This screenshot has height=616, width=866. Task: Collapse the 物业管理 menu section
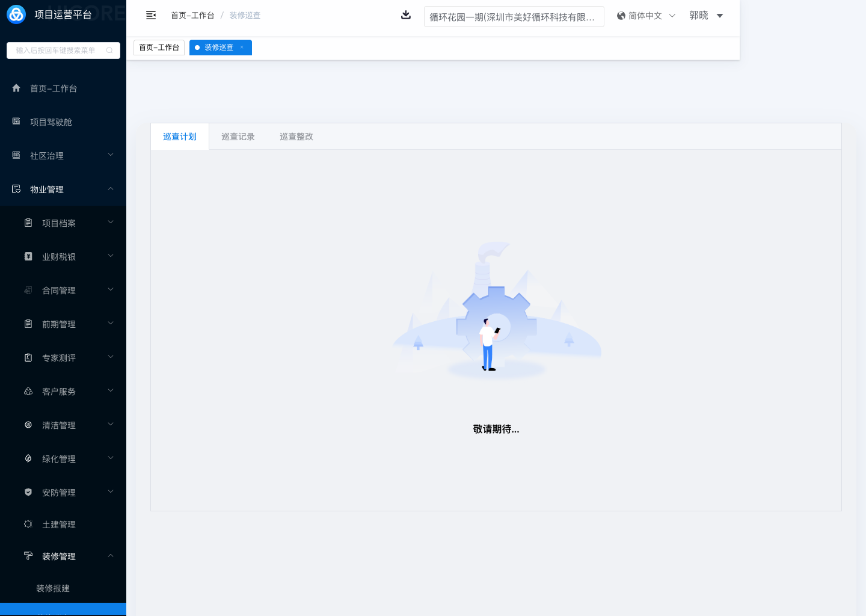[111, 189]
